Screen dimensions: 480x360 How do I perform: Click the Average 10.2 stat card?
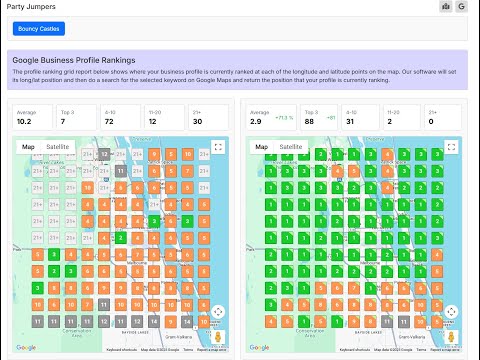point(32,117)
